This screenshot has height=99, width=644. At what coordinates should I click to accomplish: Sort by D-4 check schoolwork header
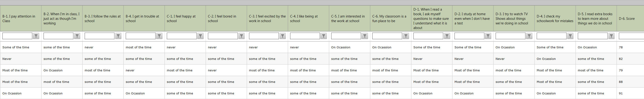(x=555, y=19)
